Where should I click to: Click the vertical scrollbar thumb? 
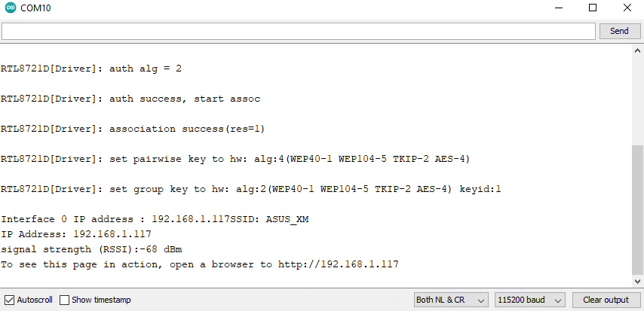click(637, 209)
